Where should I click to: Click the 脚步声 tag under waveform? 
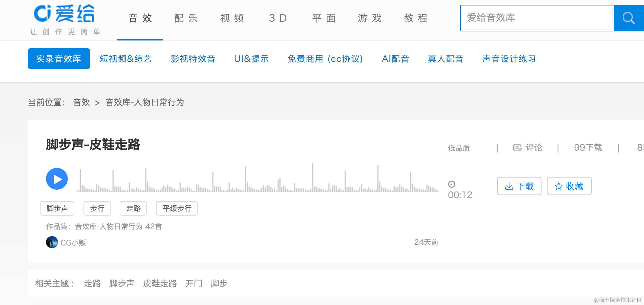click(x=57, y=208)
